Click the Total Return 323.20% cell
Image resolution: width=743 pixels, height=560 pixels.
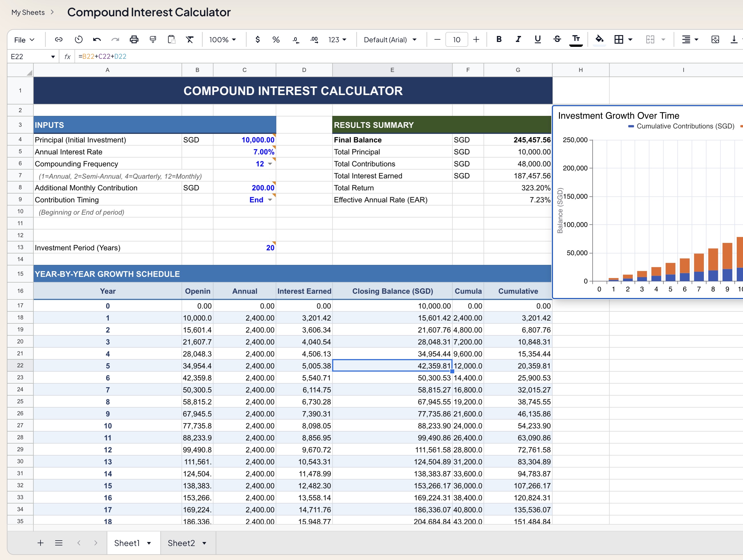[x=518, y=188]
